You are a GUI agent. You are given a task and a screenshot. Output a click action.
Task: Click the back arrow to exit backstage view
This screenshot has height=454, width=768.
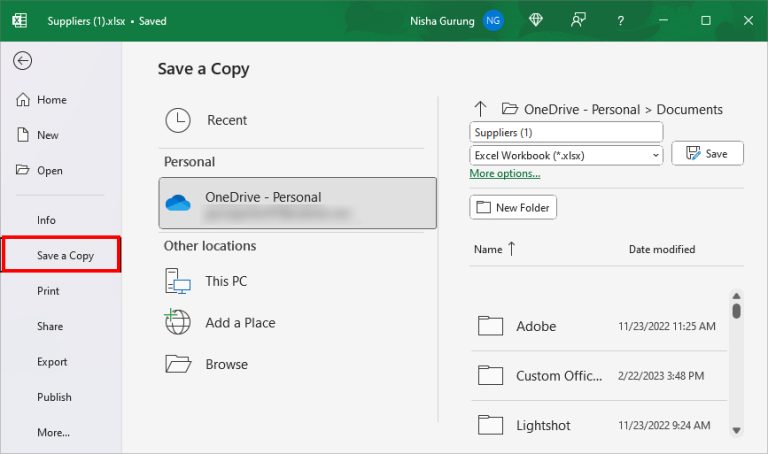coord(23,61)
